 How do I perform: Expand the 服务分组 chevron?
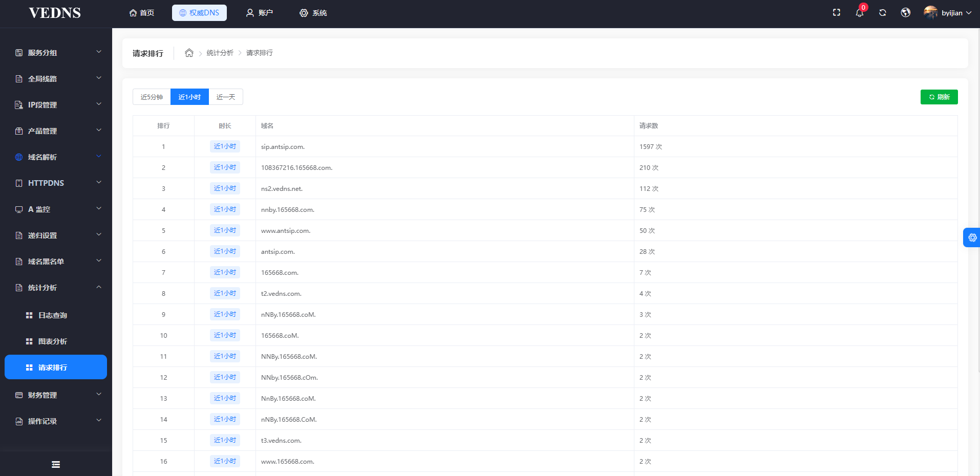pos(99,52)
